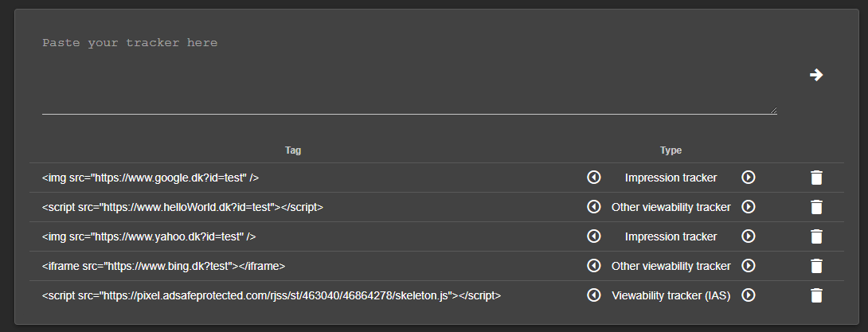Select the google.dk img tag text
The image size is (868, 332).
[x=151, y=178]
